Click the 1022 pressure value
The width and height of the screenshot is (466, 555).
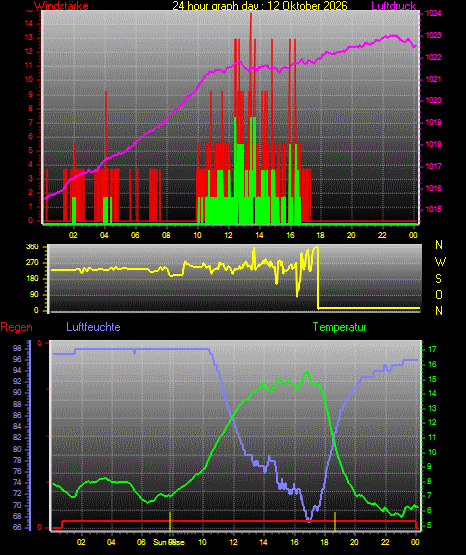(x=433, y=57)
